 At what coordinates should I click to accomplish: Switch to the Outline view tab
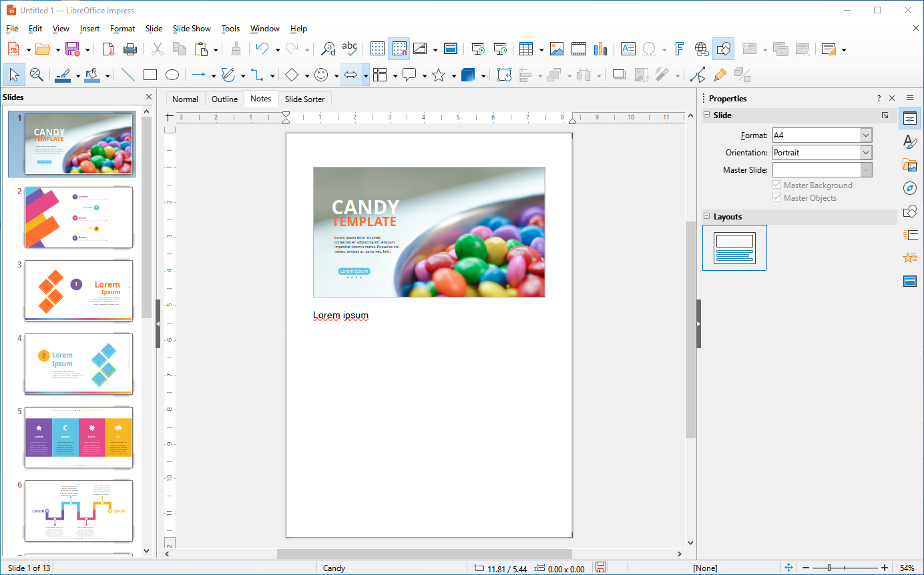pos(224,99)
